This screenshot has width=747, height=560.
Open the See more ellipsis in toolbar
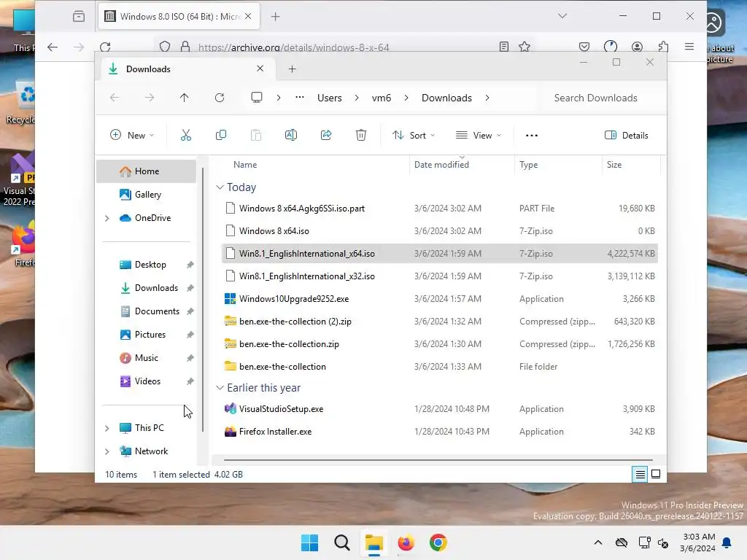tap(532, 135)
